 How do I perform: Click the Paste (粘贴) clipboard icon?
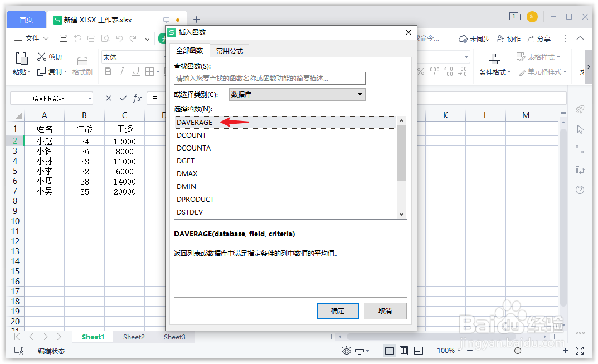click(x=21, y=58)
